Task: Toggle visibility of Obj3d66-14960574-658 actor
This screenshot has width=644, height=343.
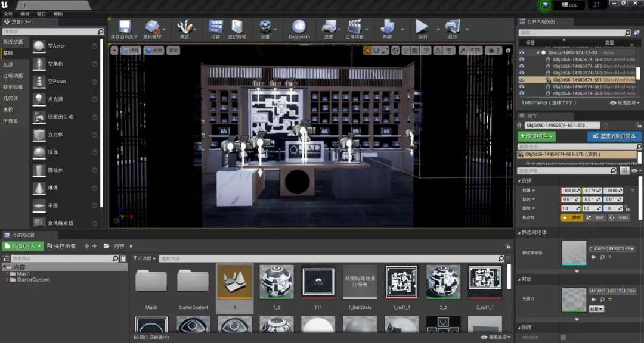Action: coord(522,60)
